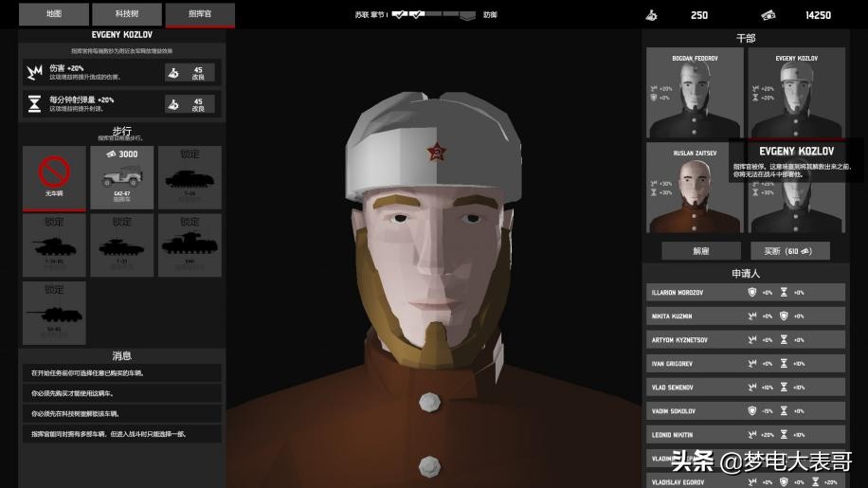This screenshot has height=488, width=868.
Task: Open the 地图 map tab
Action: tap(54, 14)
